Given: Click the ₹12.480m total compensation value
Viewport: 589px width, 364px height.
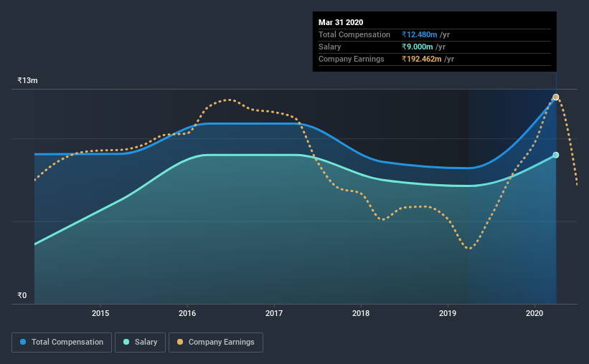Looking at the screenshot, I should point(419,34).
